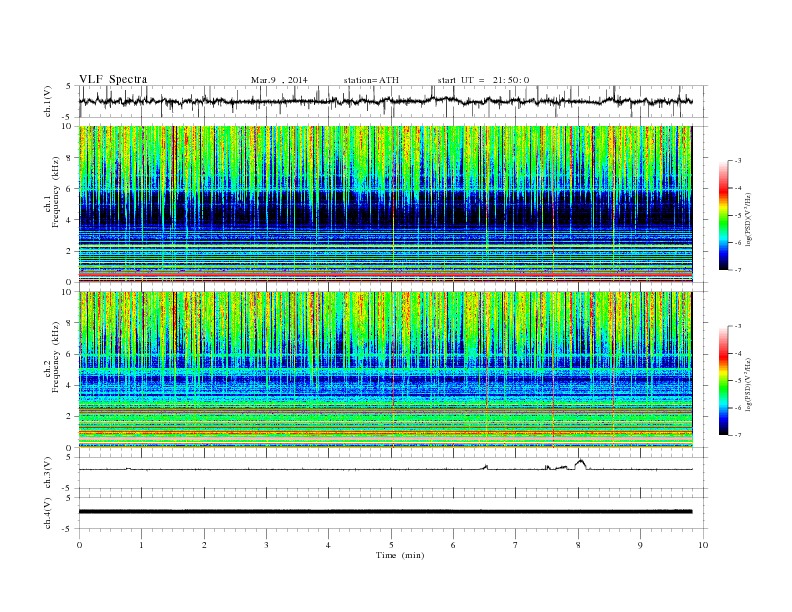The height and width of the screenshot is (612, 792).
Task: Click the "-7" value below ch.2 colorbar
Action: pyautogui.click(x=738, y=435)
